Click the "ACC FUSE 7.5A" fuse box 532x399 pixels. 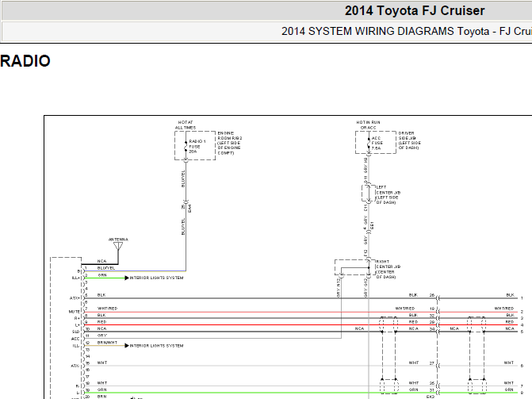click(x=376, y=143)
